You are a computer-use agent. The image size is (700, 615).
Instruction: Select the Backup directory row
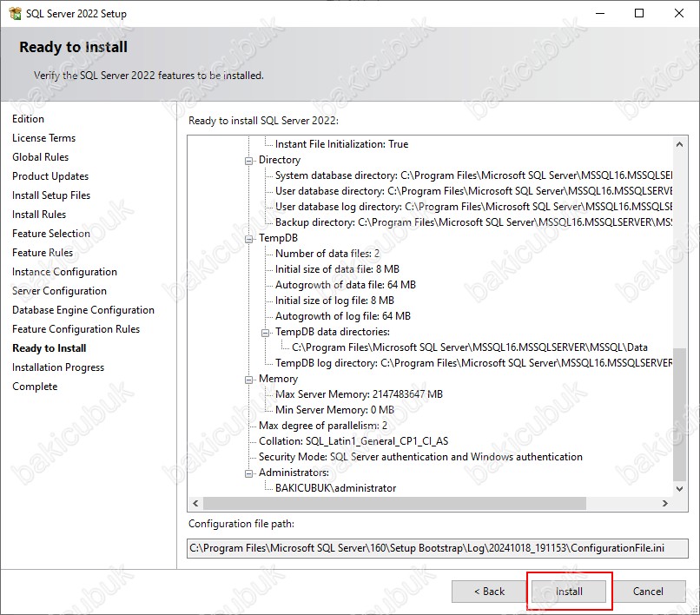click(x=473, y=222)
